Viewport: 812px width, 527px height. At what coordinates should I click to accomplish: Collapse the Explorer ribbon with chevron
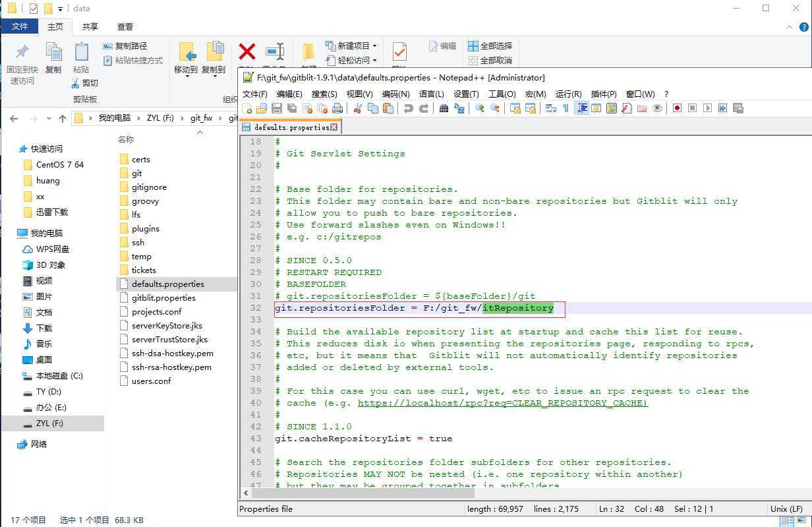(x=790, y=26)
